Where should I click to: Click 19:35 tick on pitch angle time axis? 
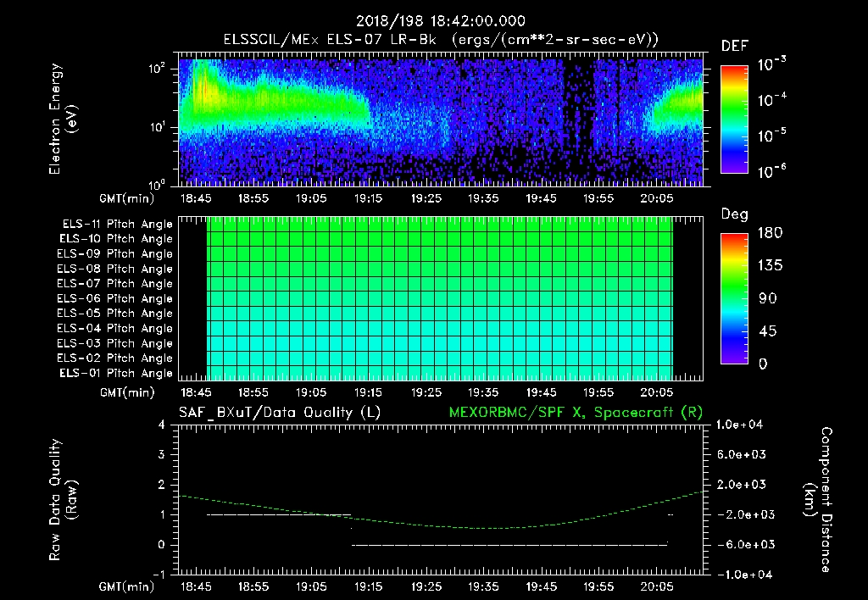[x=483, y=392]
